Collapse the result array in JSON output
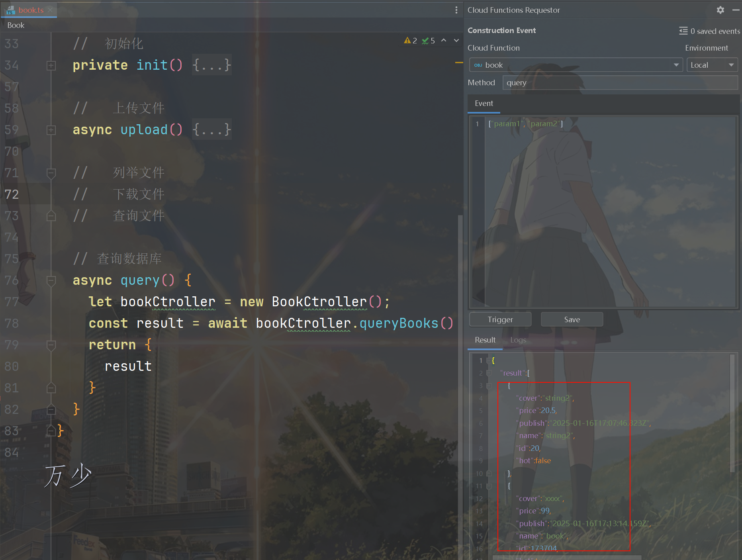742x560 pixels. pyautogui.click(x=489, y=373)
